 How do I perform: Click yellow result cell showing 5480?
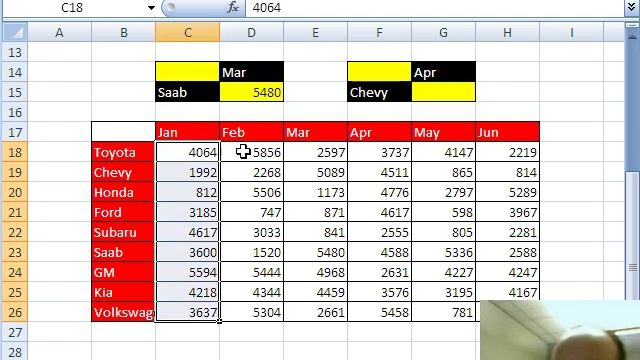251,92
